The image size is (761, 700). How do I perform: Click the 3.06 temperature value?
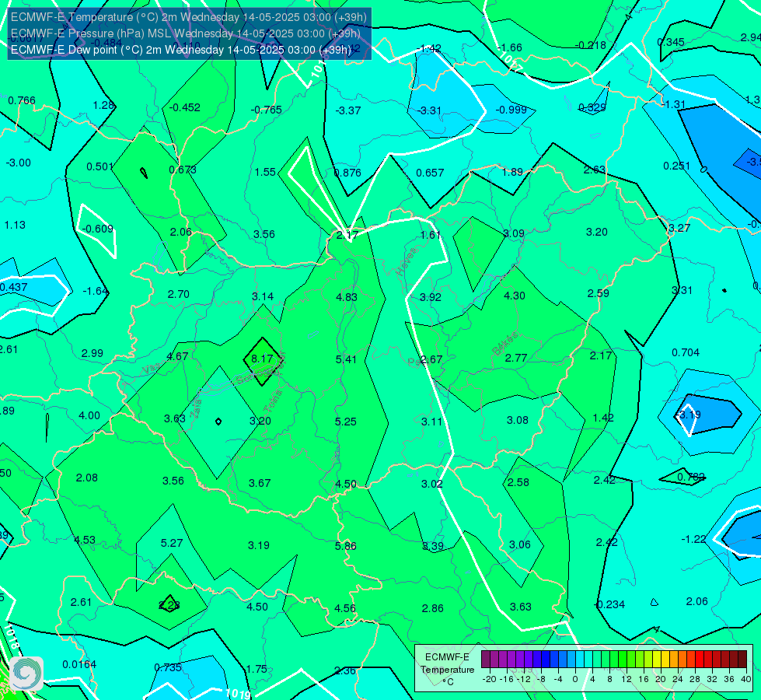click(520, 545)
